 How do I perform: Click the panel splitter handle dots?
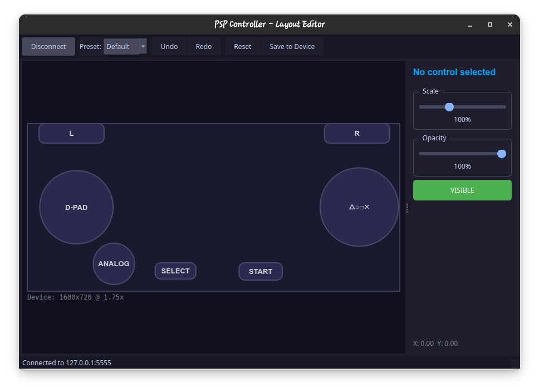tap(407, 208)
